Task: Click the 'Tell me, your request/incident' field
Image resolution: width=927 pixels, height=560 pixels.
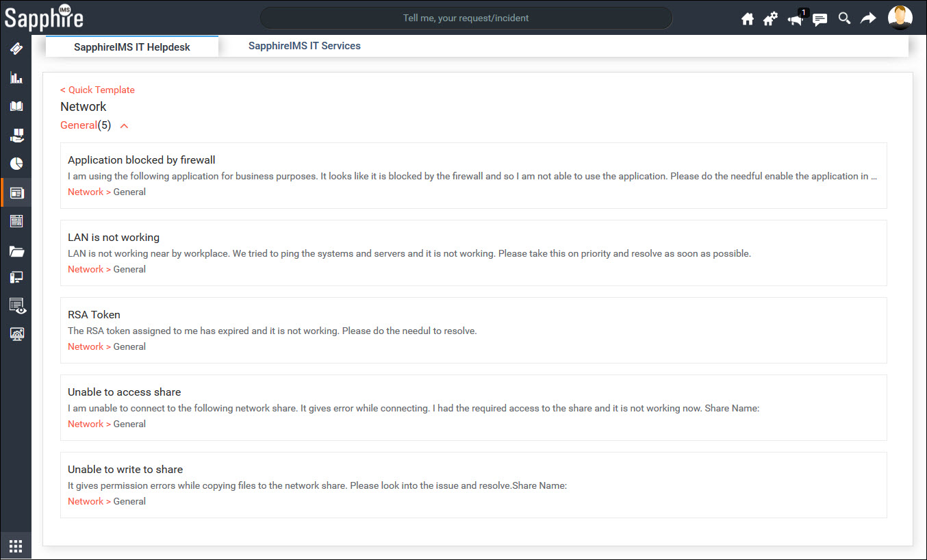Action: (x=466, y=18)
